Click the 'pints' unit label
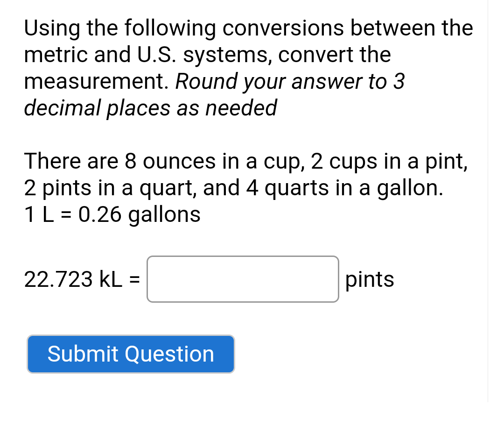504x448 pixels. tap(369, 279)
